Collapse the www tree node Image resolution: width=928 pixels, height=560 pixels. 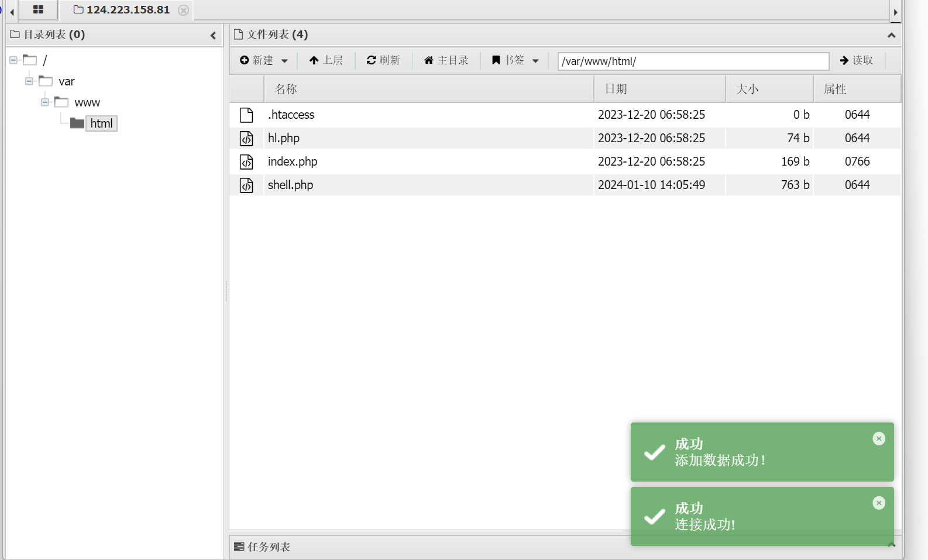(x=45, y=102)
